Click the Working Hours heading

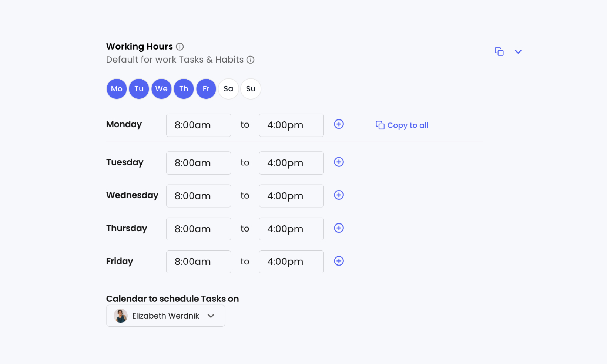pyautogui.click(x=140, y=47)
